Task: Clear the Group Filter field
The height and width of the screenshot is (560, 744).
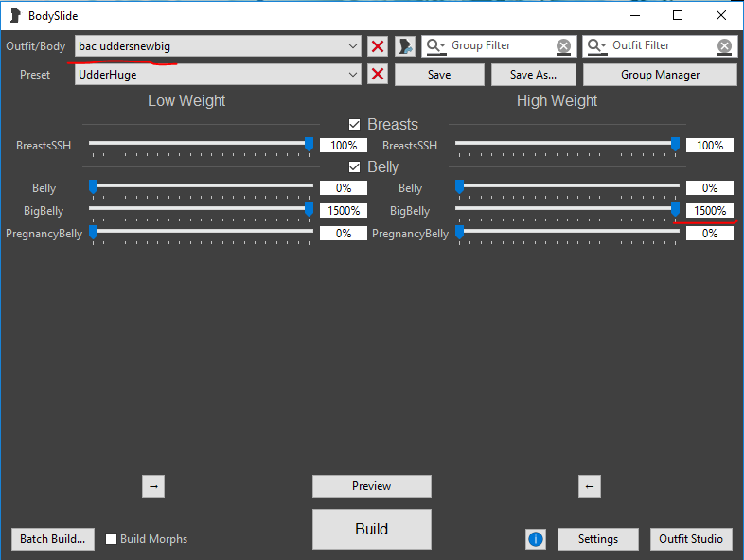Action: (x=563, y=46)
